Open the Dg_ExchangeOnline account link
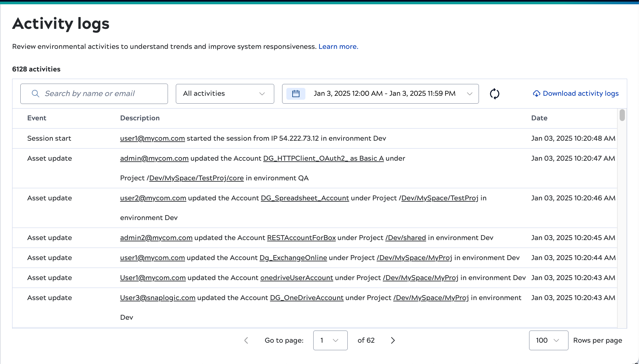The height and width of the screenshot is (364, 639). (x=293, y=258)
